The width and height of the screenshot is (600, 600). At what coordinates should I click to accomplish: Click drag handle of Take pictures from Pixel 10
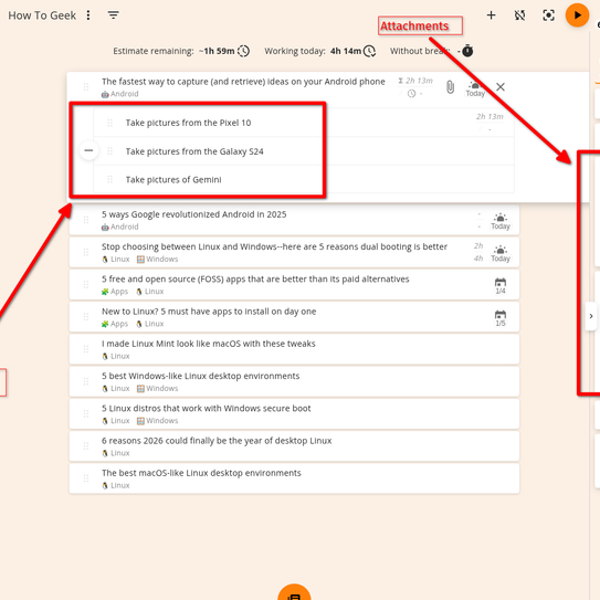point(109,123)
